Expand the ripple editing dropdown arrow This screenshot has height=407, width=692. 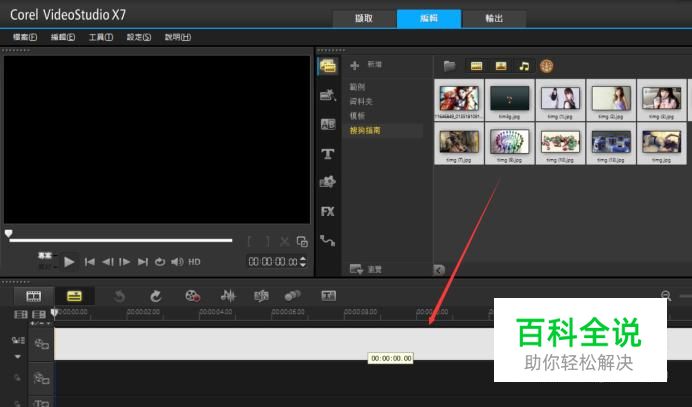pyautogui.click(x=18, y=356)
